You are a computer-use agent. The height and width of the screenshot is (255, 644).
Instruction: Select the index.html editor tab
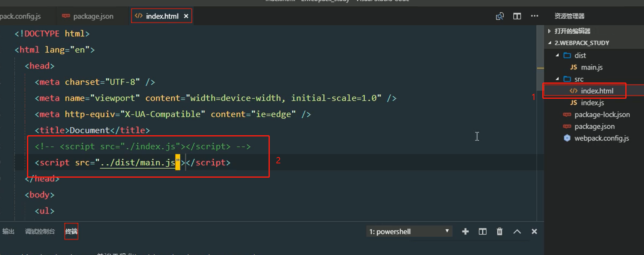pos(162,16)
